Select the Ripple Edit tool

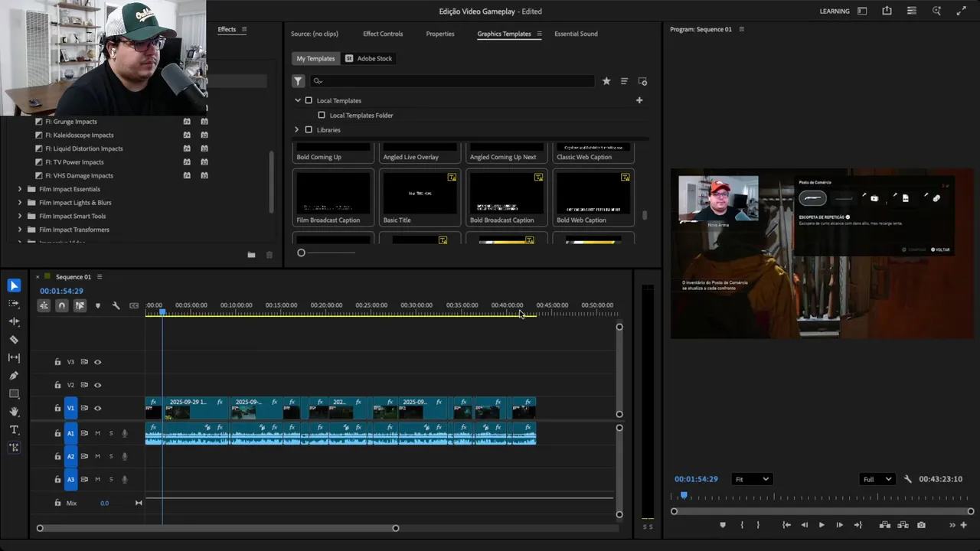pos(14,321)
